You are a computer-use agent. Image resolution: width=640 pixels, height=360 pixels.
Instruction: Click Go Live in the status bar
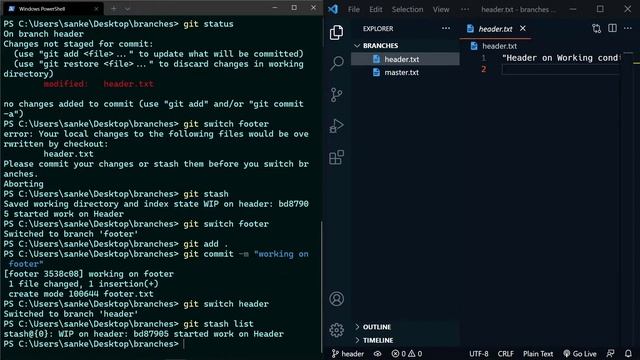(580, 353)
